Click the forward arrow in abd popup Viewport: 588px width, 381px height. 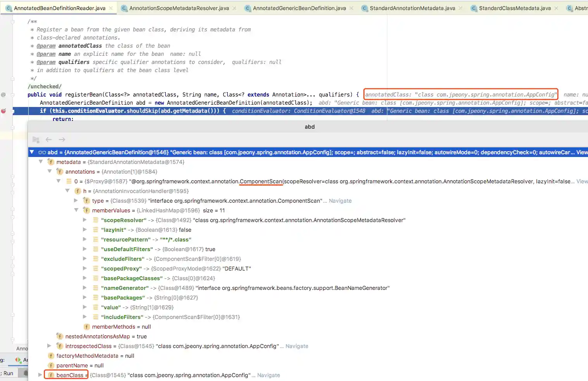pos(62,140)
